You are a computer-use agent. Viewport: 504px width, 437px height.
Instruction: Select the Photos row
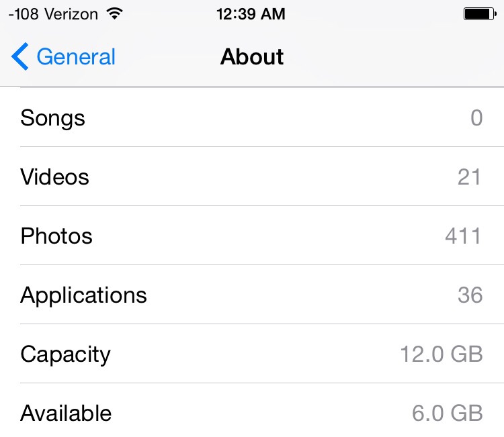point(252,236)
